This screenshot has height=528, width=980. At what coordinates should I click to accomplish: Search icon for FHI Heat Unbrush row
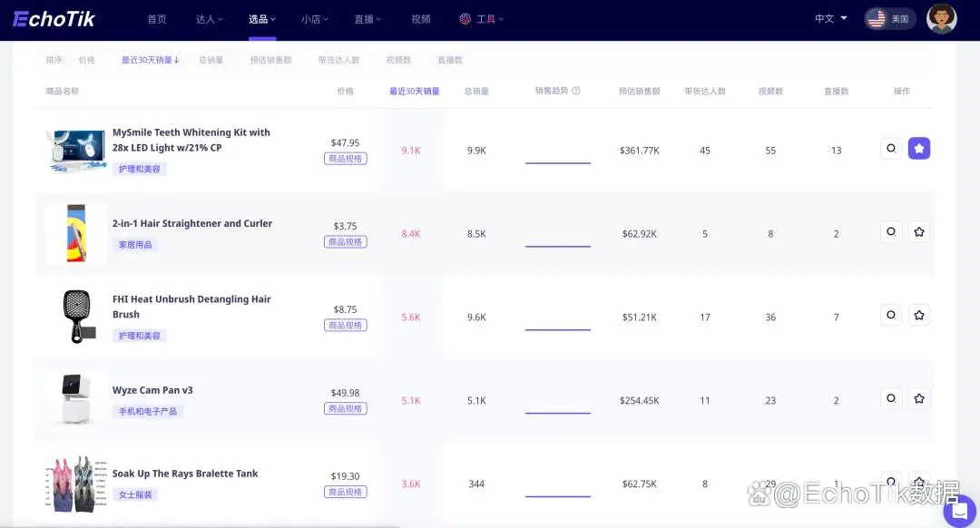pyautogui.click(x=891, y=315)
